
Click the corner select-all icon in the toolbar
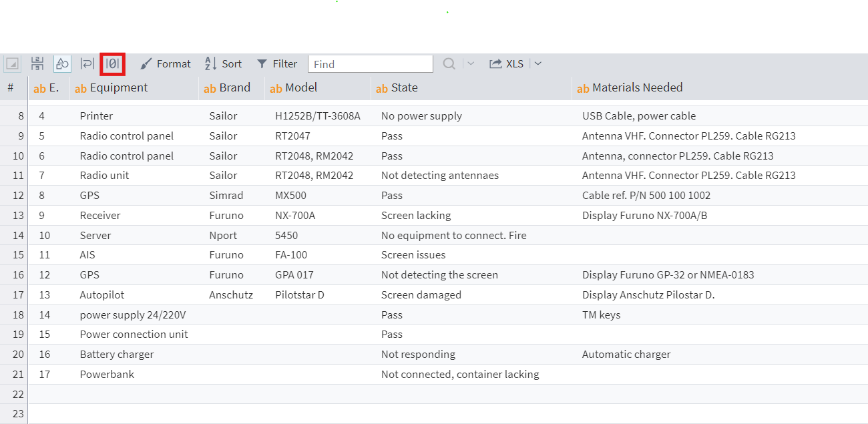click(13, 64)
